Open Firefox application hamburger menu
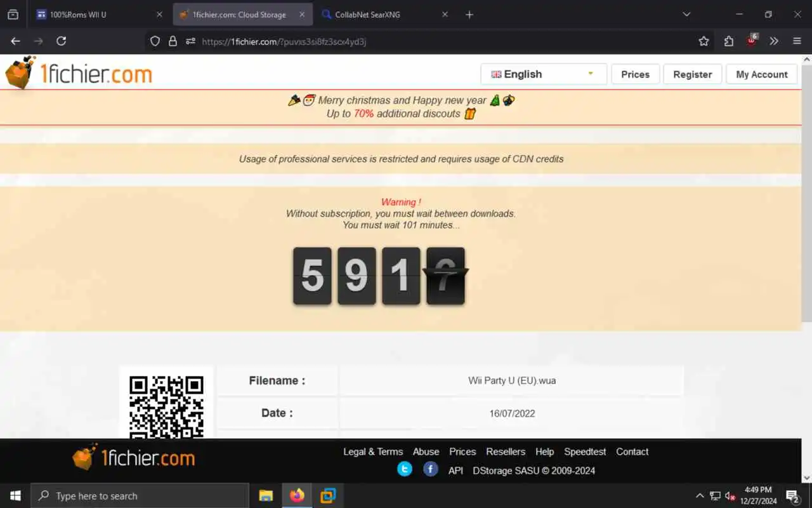This screenshot has height=508, width=812. pos(797,41)
